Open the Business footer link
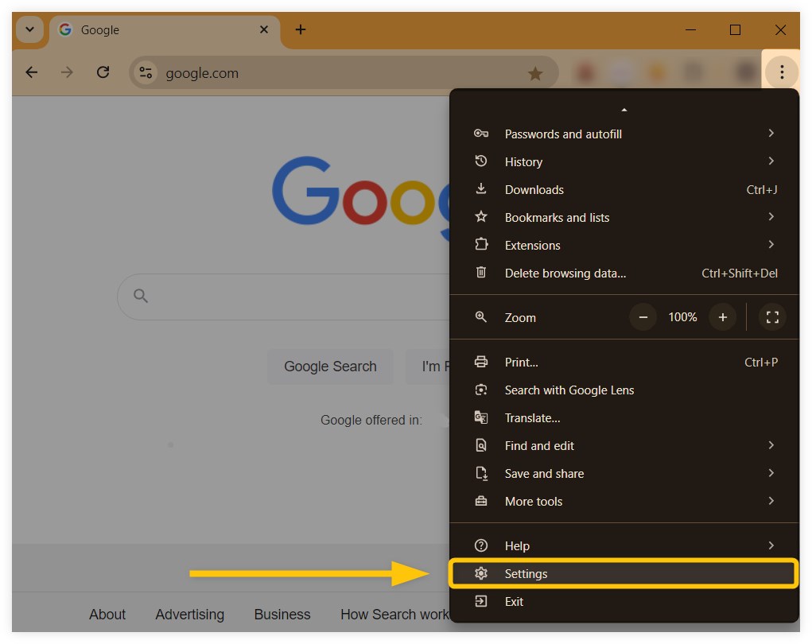The height and width of the screenshot is (644, 812). tap(282, 615)
